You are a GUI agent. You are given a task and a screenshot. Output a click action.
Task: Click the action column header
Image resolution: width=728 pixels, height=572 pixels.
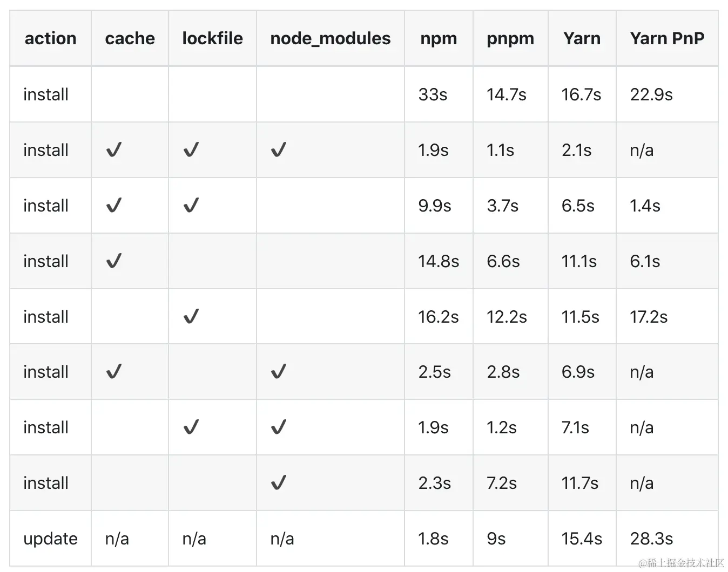[x=50, y=38]
